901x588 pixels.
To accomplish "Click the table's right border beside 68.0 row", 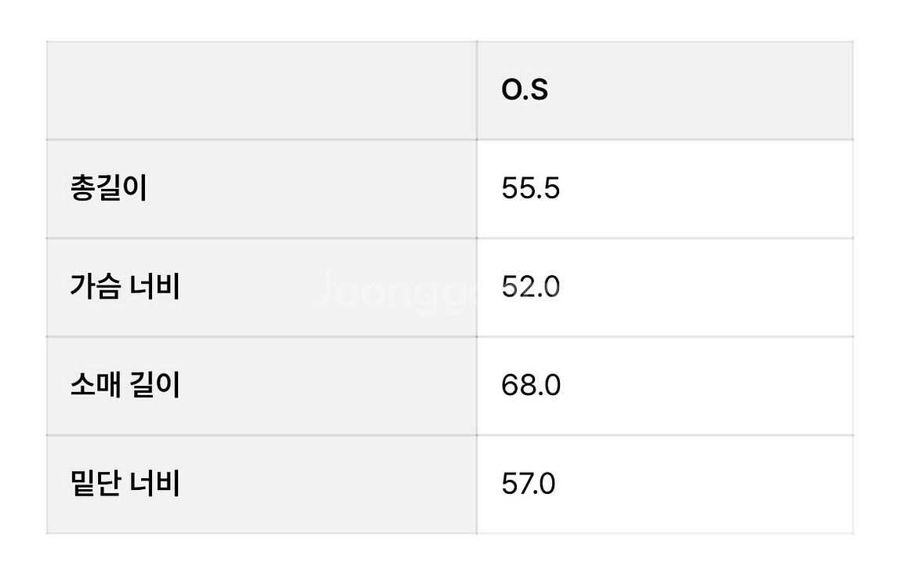I will point(852,385).
